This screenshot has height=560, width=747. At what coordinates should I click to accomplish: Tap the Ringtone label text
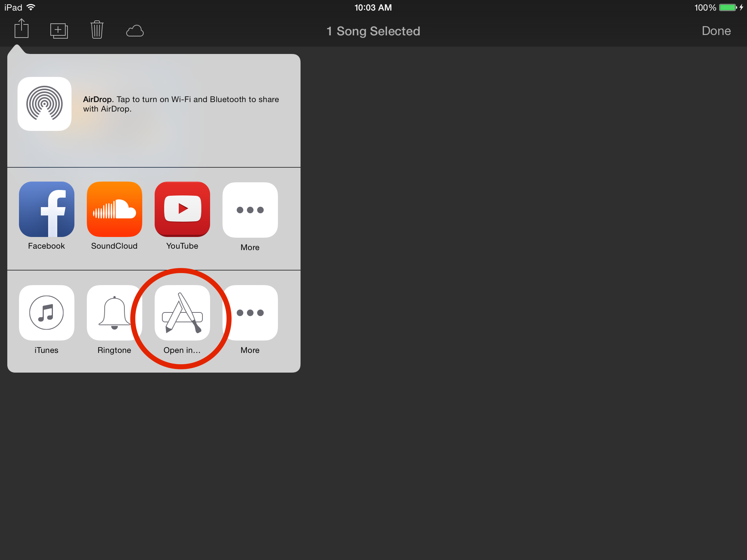[114, 350]
